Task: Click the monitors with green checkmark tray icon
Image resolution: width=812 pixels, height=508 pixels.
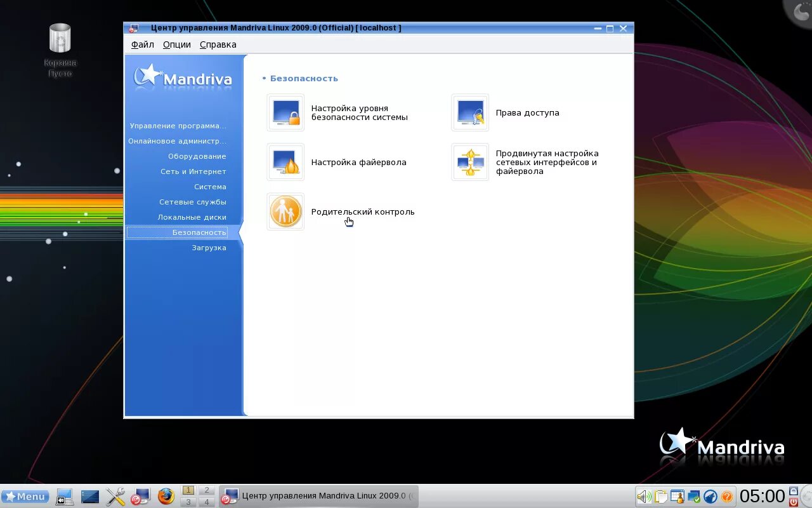Action: [x=694, y=497]
